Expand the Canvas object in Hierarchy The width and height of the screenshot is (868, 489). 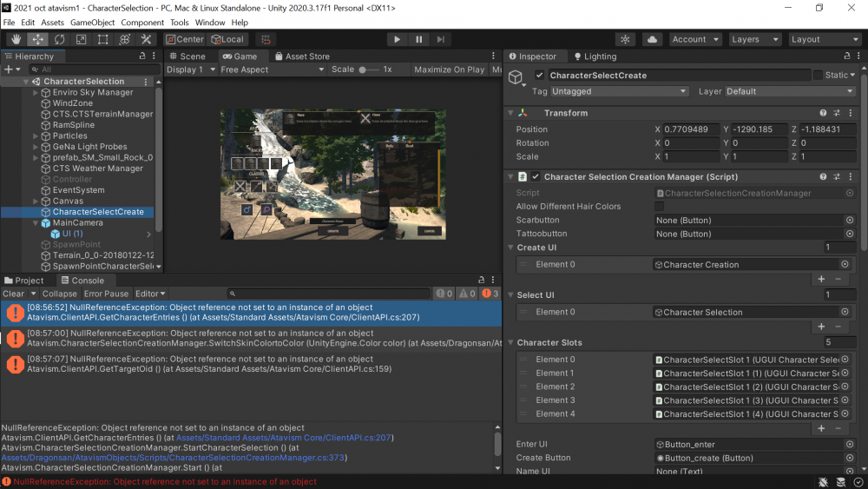click(x=36, y=201)
